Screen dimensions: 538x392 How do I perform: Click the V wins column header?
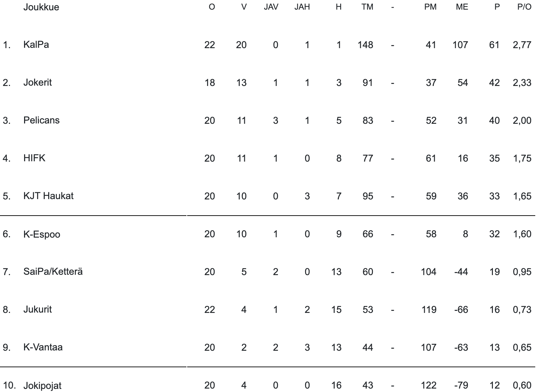244,7
